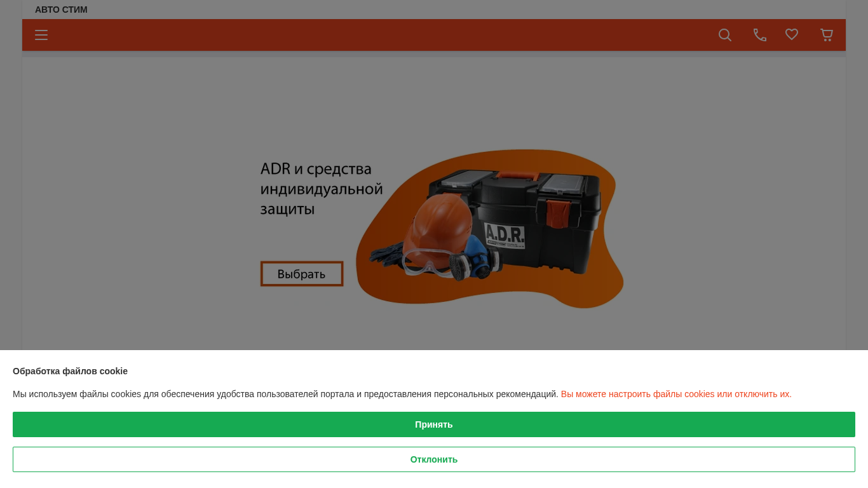Image resolution: width=868 pixels, height=488 pixels.
Task: Click the Обработка файлов cookie heading
Action: [70, 371]
